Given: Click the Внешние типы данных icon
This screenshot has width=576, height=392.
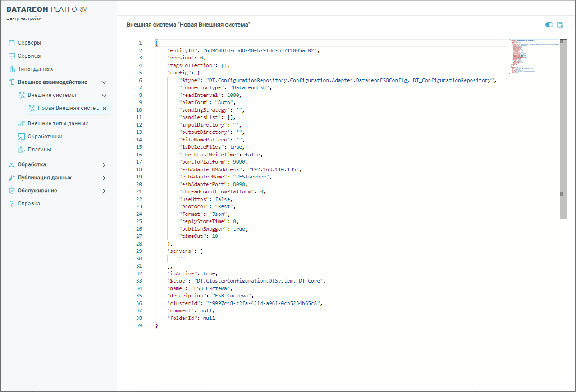Looking at the screenshot, I should click(21, 123).
